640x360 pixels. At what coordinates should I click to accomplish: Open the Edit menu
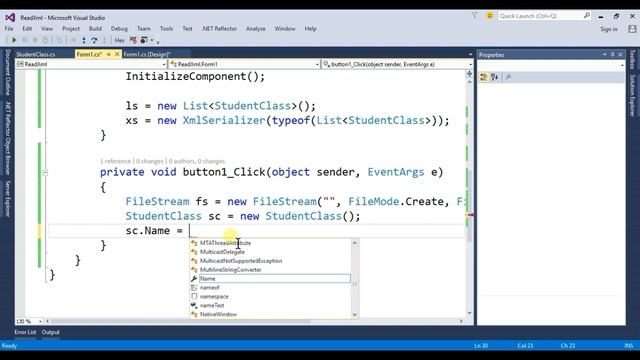tap(27, 29)
